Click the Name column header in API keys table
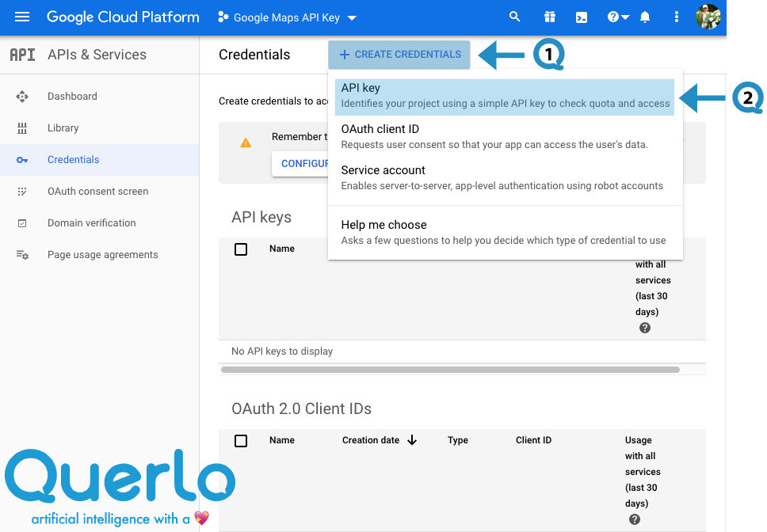The height and width of the screenshot is (532, 767). pyautogui.click(x=282, y=249)
